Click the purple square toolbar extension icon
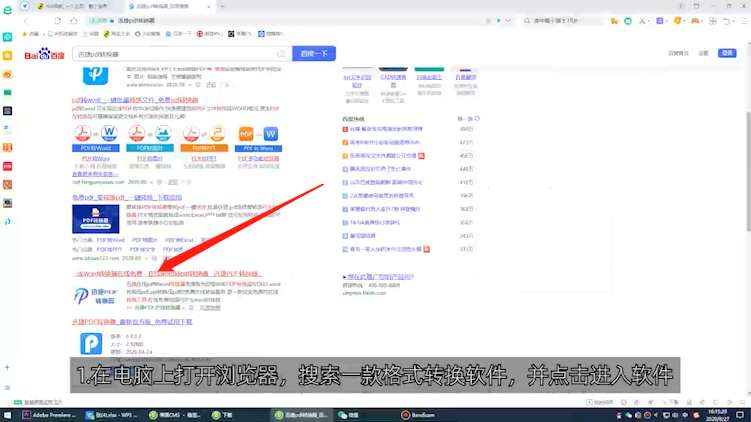 (660, 21)
